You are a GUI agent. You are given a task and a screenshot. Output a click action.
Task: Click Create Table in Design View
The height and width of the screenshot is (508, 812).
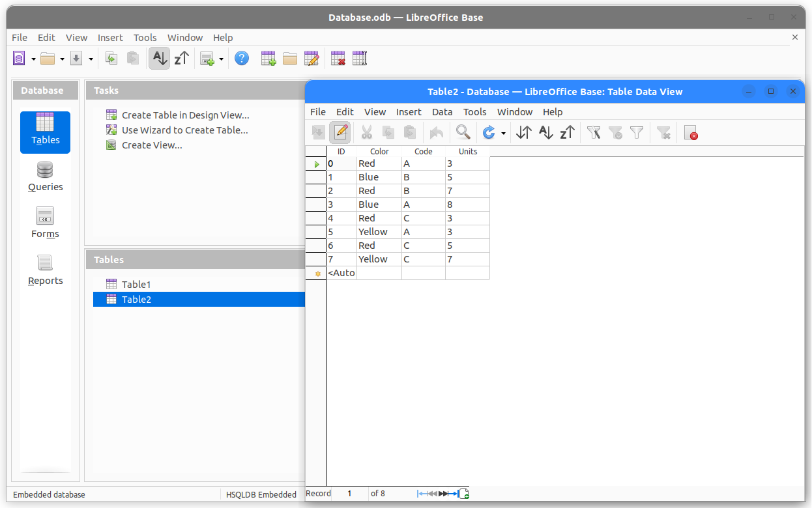pos(185,115)
